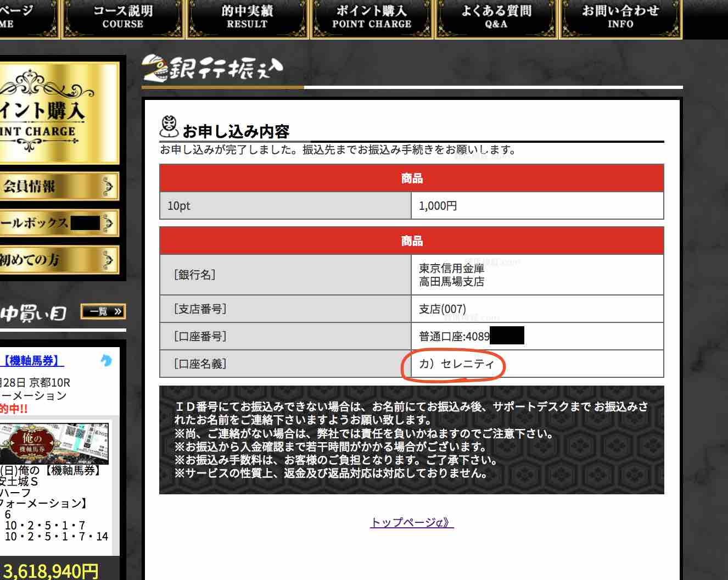Click the 3,618,940円 payout amount
728x580 pixels.
[51, 571]
